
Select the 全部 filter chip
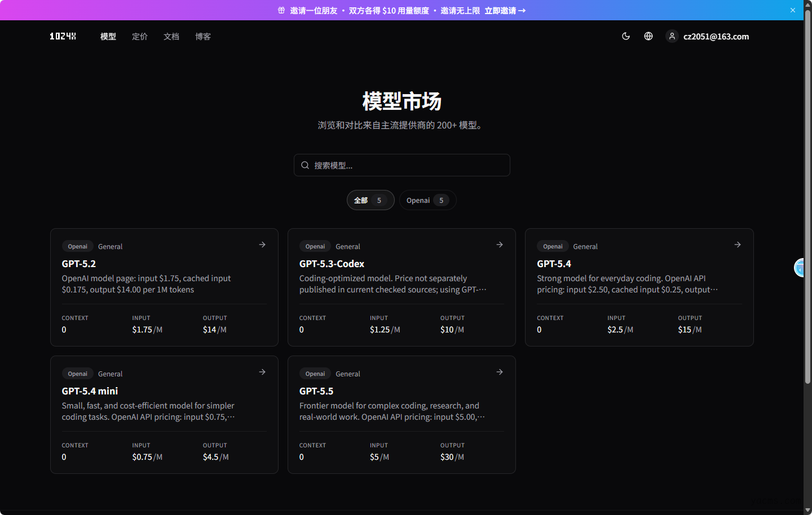[x=370, y=200]
